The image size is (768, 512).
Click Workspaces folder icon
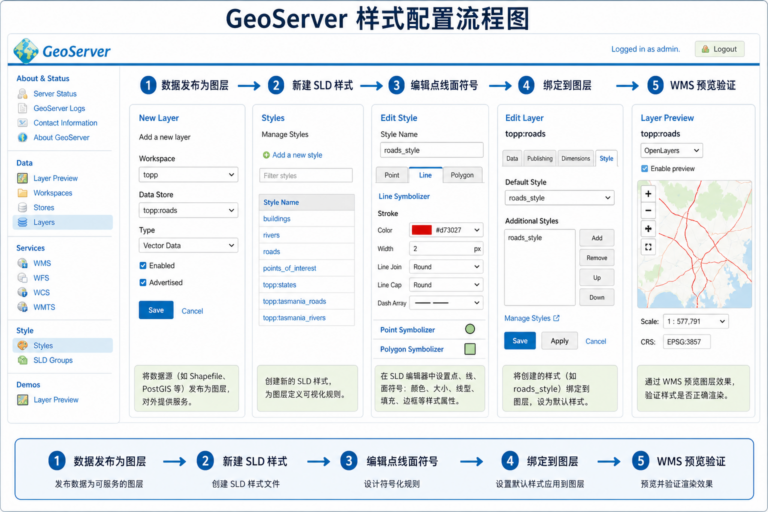23,193
